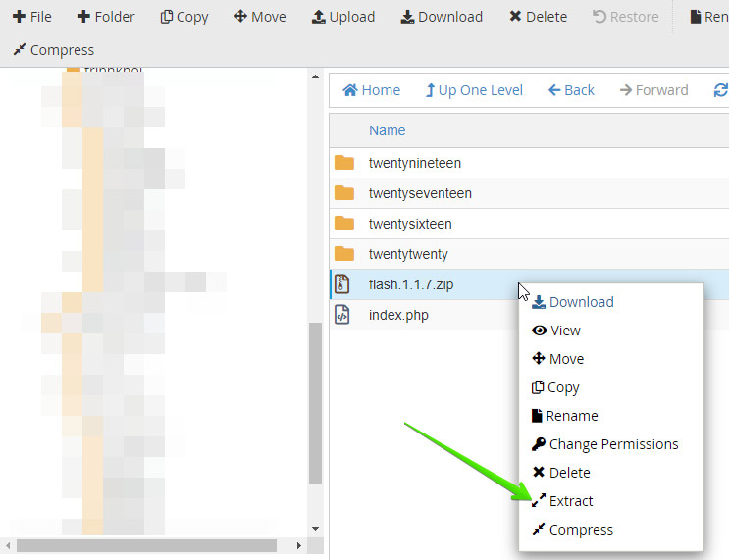Create a new file with + File
The height and width of the screenshot is (560, 729).
click(x=32, y=17)
